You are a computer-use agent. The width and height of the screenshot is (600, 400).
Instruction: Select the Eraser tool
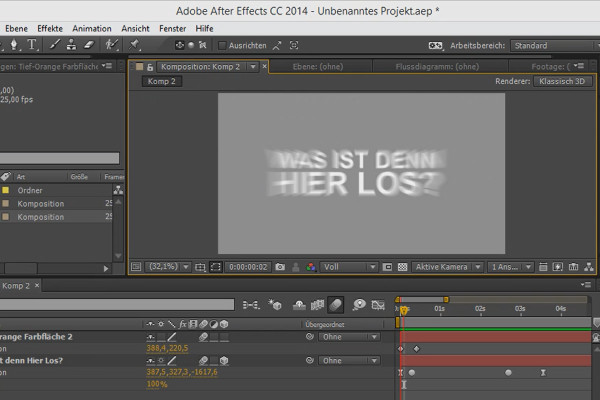(89, 45)
